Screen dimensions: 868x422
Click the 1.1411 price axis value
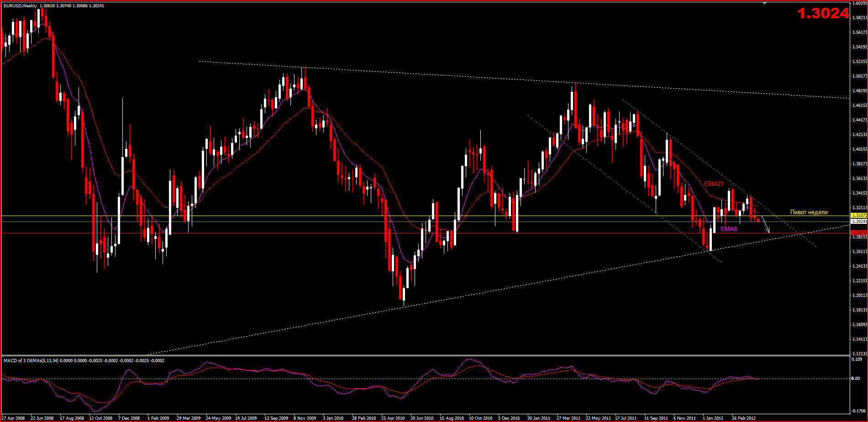tap(860, 339)
